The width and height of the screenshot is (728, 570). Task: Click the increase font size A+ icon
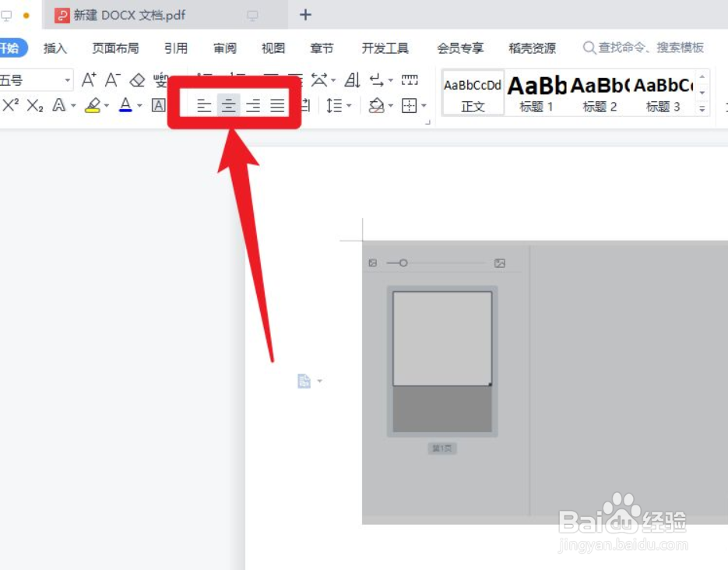(x=88, y=79)
